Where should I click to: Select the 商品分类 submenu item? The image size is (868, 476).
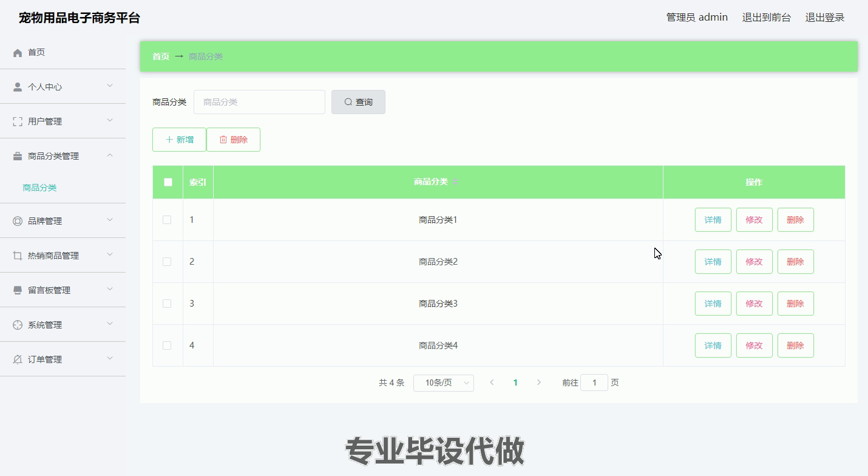39,188
